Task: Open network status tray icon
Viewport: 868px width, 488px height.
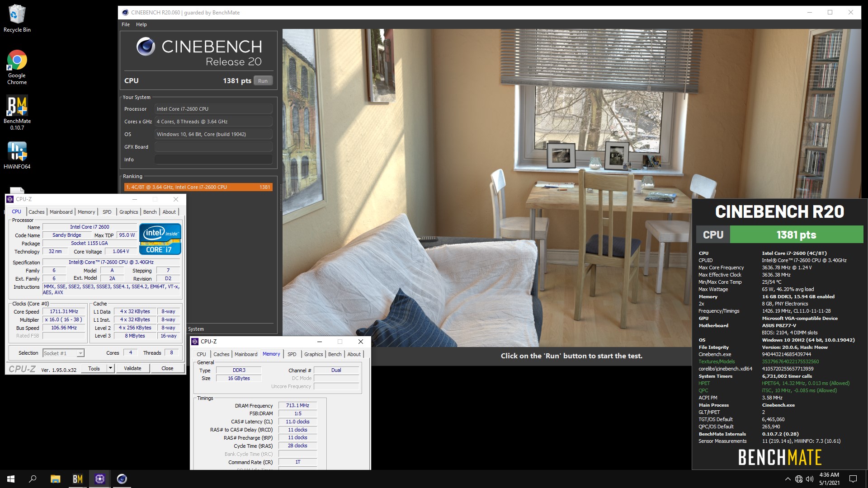Action: pyautogui.click(x=799, y=479)
